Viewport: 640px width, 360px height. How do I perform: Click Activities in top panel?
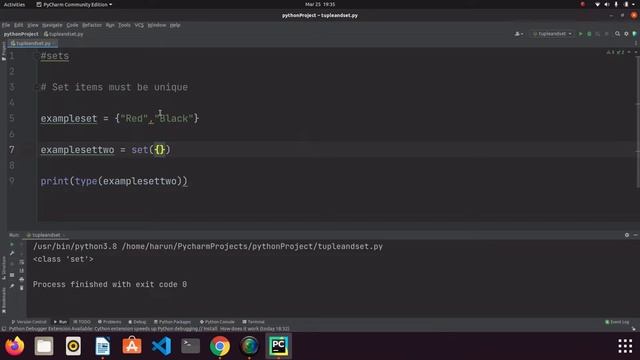pyautogui.click(x=14, y=4)
